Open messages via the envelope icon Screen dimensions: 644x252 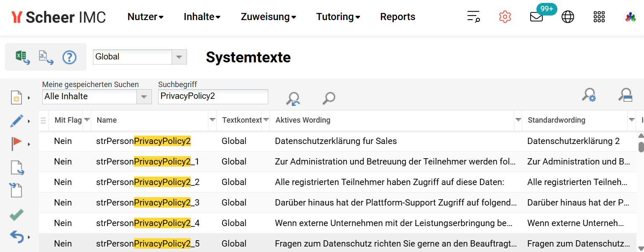pyautogui.click(x=536, y=18)
